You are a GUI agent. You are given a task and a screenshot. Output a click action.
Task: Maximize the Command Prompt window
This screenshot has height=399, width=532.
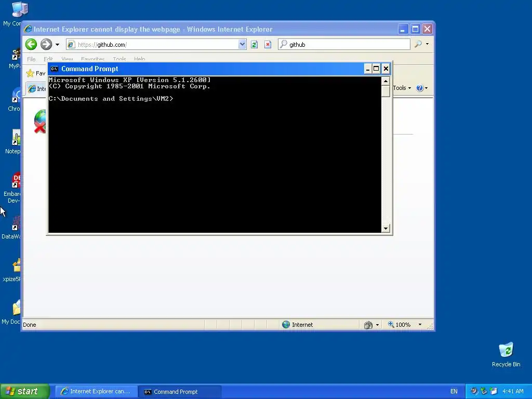coord(376,69)
